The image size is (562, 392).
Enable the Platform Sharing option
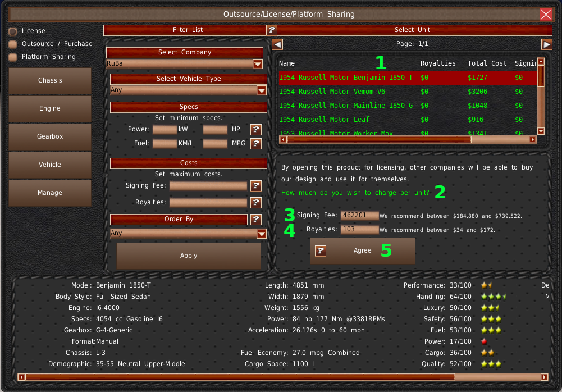pos(12,57)
